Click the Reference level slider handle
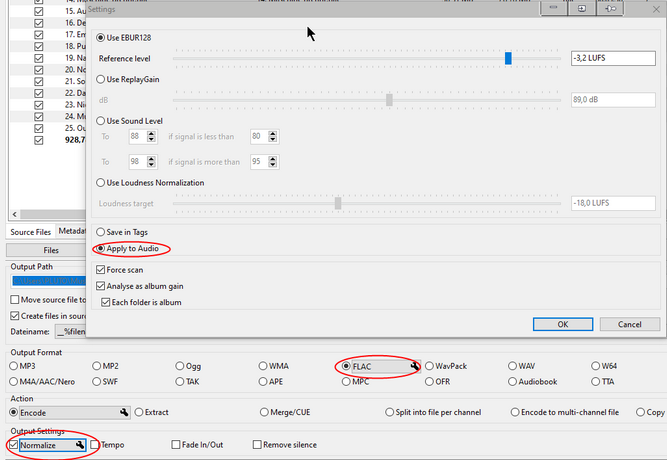The image size is (667, 460). coord(508,58)
